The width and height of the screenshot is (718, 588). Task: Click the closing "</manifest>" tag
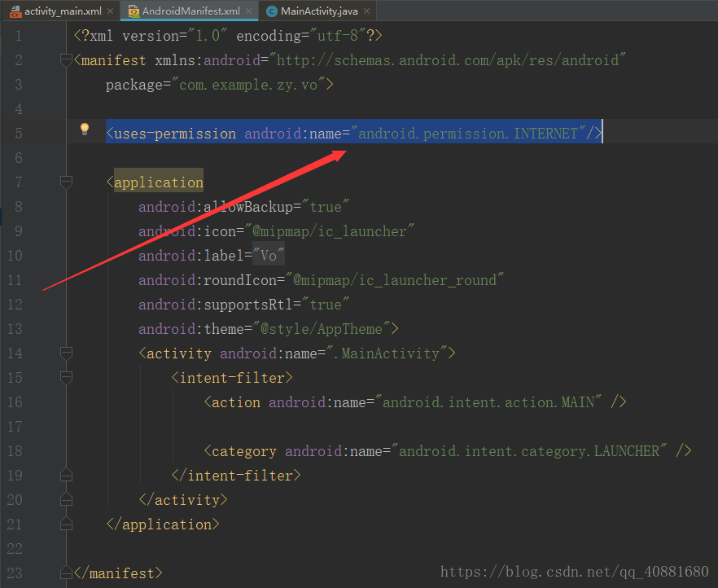[118, 573]
